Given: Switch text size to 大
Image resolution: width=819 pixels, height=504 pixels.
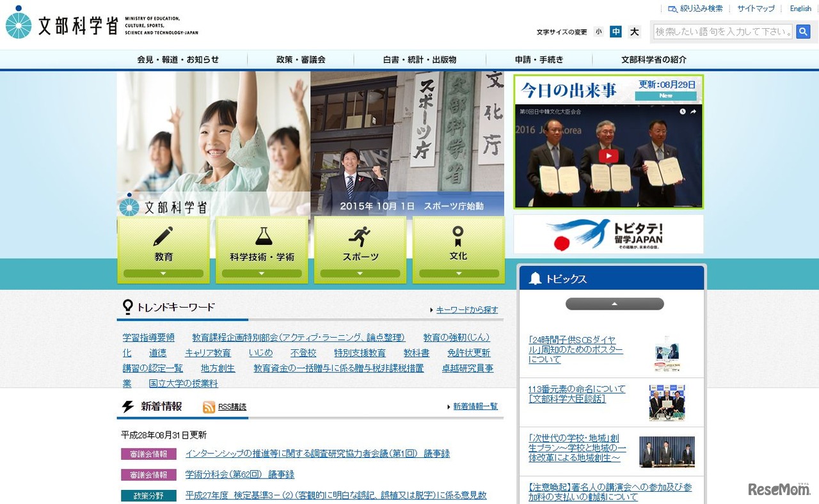Looking at the screenshot, I should [633, 31].
